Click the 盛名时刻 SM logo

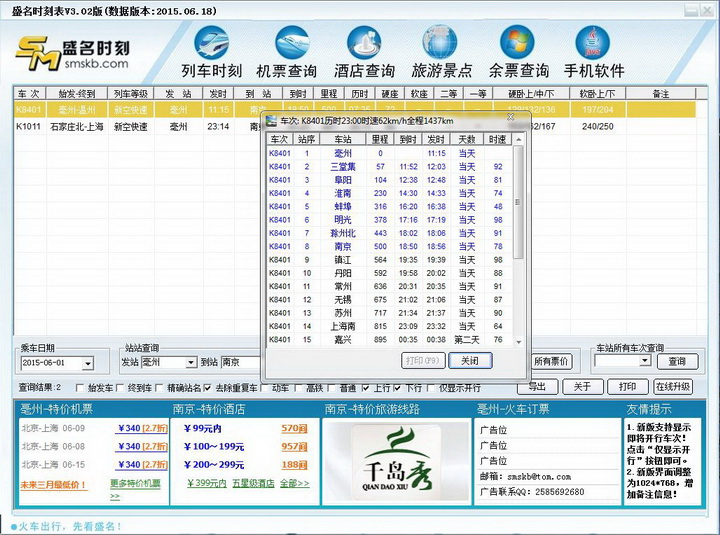(x=73, y=53)
